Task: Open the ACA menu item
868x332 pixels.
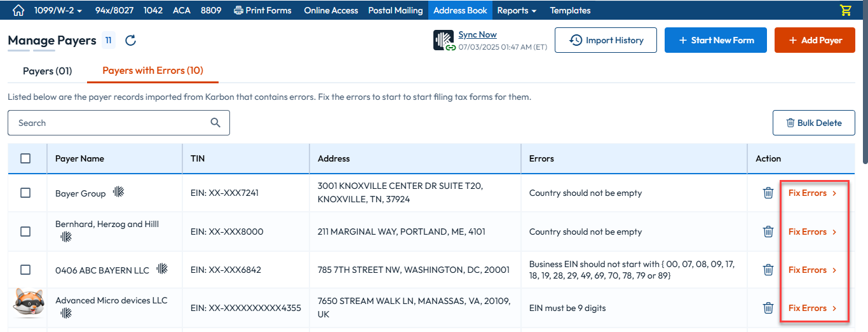Action: coord(182,10)
